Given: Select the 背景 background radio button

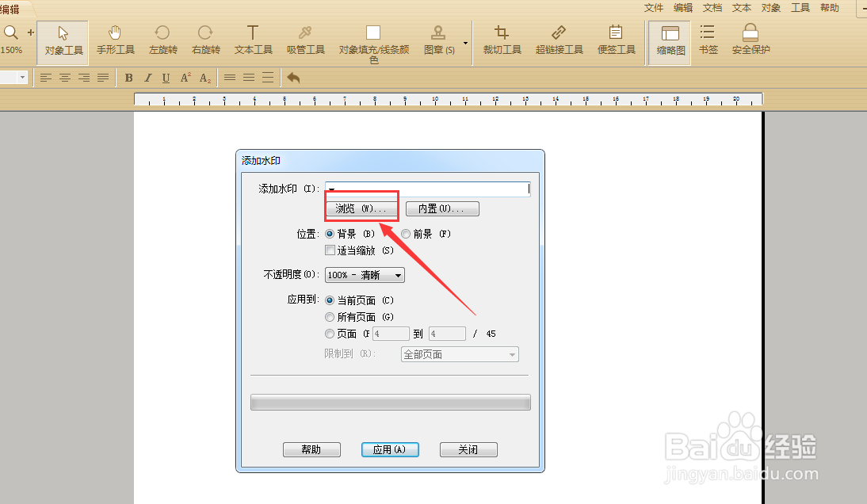Looking at the screenshot, I should click(330, 234).
